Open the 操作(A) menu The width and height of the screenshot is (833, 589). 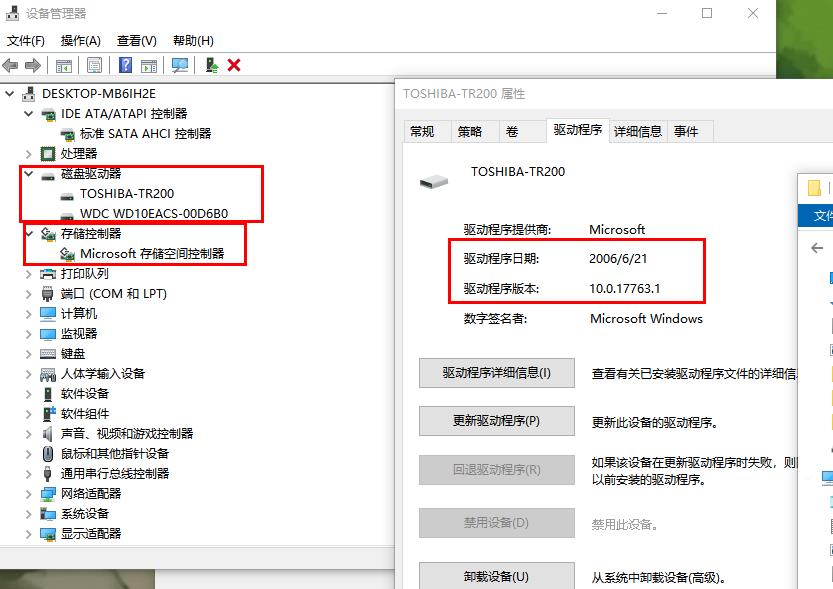point(81,41)
